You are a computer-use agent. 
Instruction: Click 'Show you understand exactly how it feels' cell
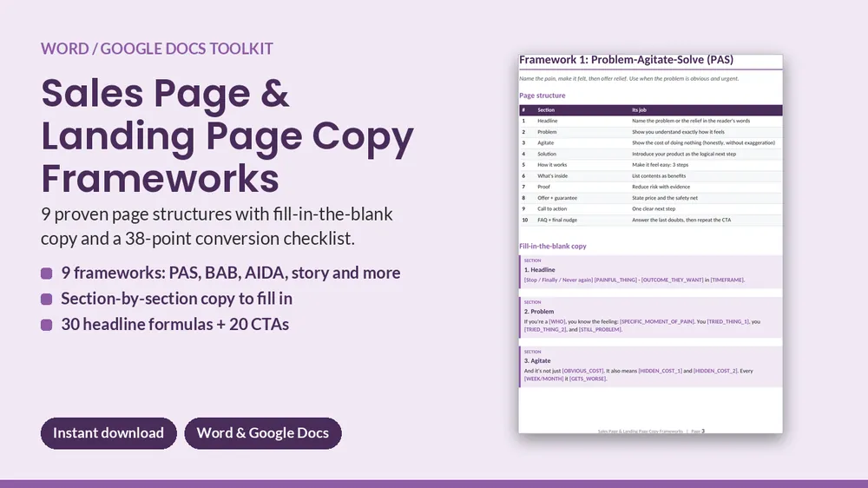[678, 132]
